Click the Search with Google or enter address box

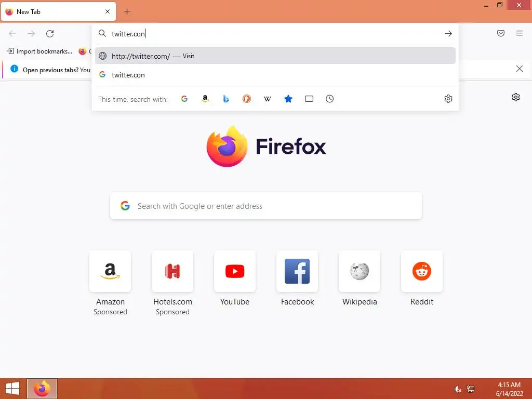click(x=266, y=206)
